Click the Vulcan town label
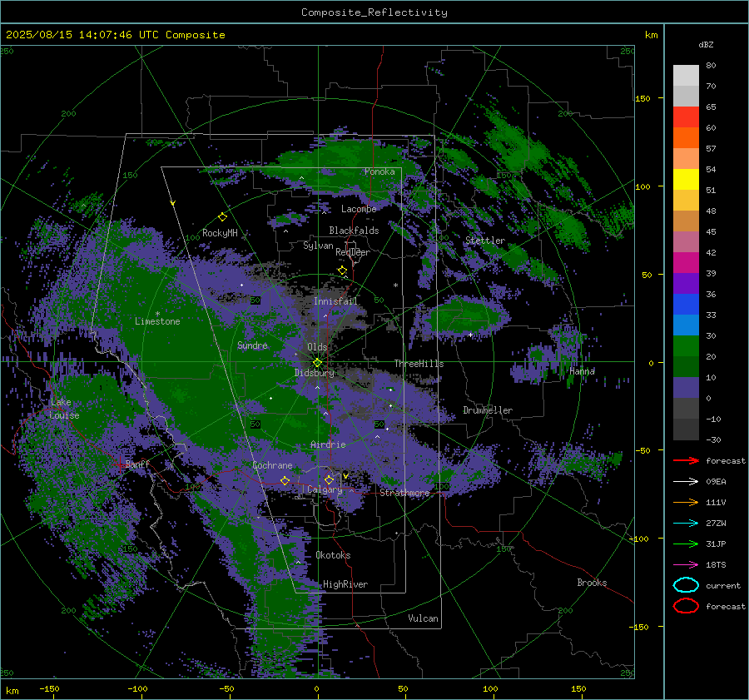Image resolution: width=749 pixels, height=700 pixels. [424, 618]
